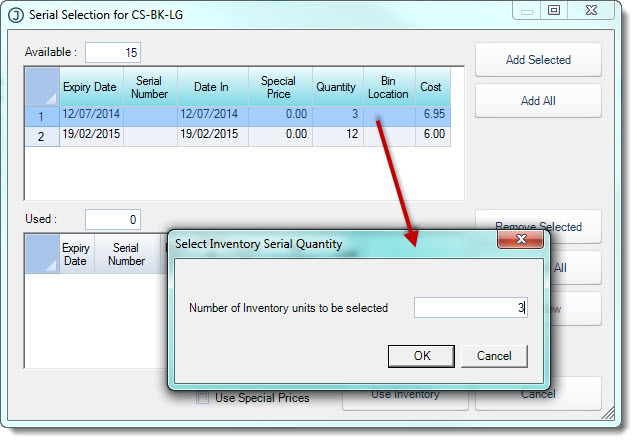The height and width of the screenshot is (443, 637).
Task: Select the 19/02/2015 expiry date cell
Action: coord(91,136)
